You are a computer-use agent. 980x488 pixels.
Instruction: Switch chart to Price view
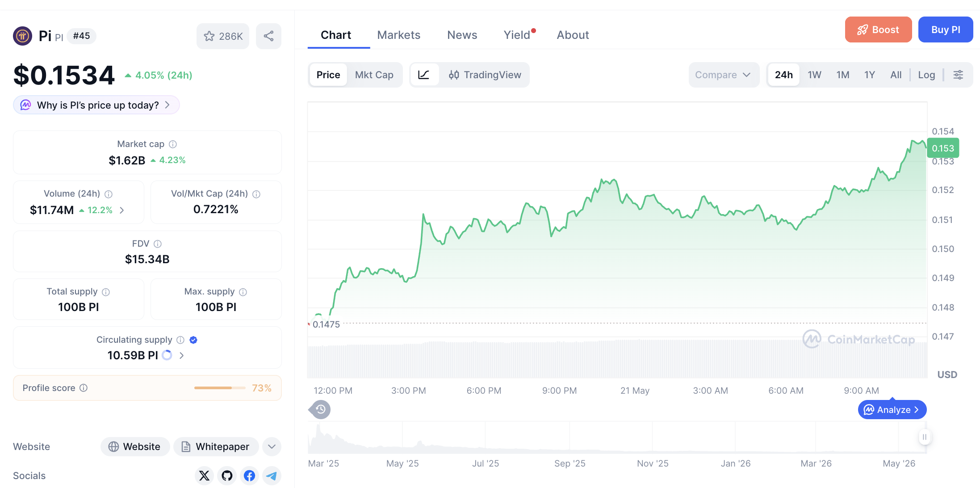point(328,75)
